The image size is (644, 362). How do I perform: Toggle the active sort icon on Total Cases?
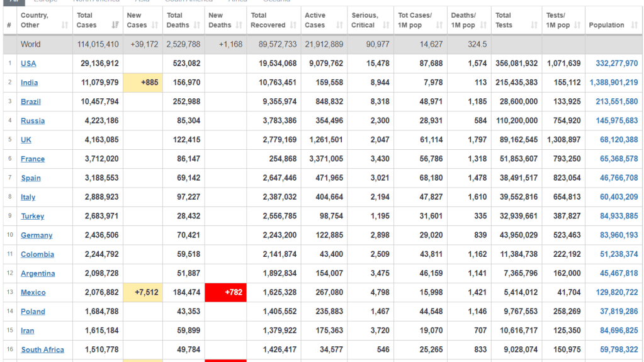point(115,25)
